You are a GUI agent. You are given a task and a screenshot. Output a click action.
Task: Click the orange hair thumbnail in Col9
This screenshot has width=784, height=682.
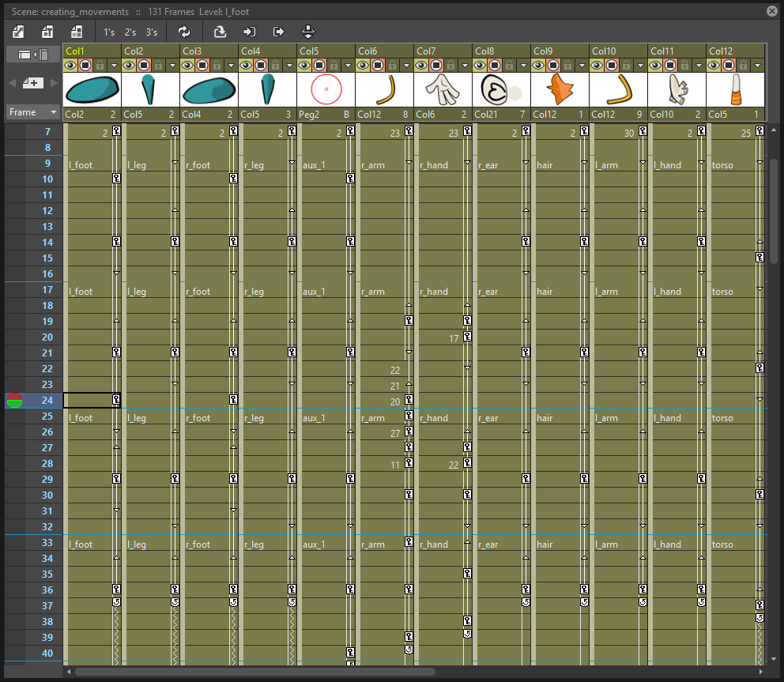560,89
